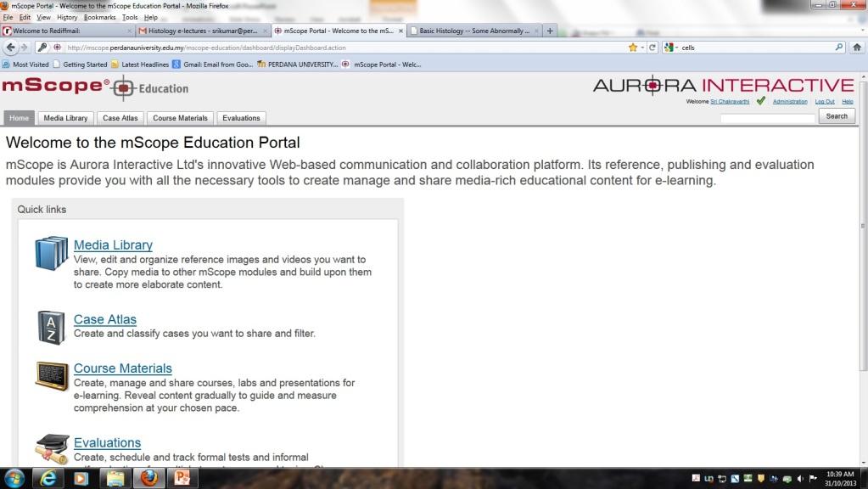
Task: Follow the Case Atlas quick link
Action: (105, 319)
